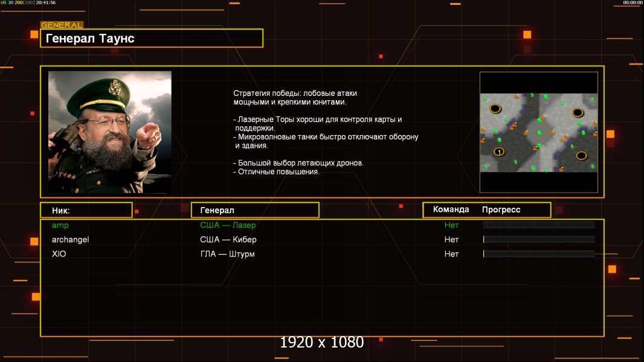The height and width of the screenshot is (362, 644).
Task: Select the top-left start circle on minimap
Action: [495, 109]
